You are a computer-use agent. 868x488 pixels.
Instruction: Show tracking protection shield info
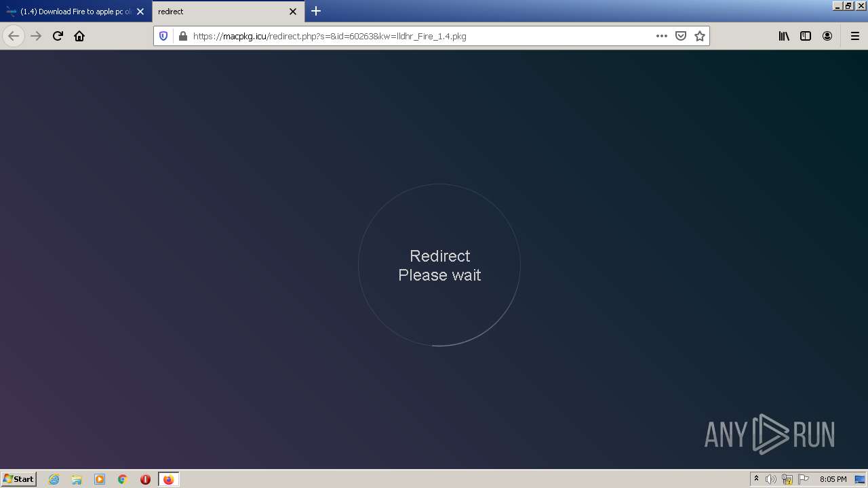pyautogui.click(x=163, y=36)
